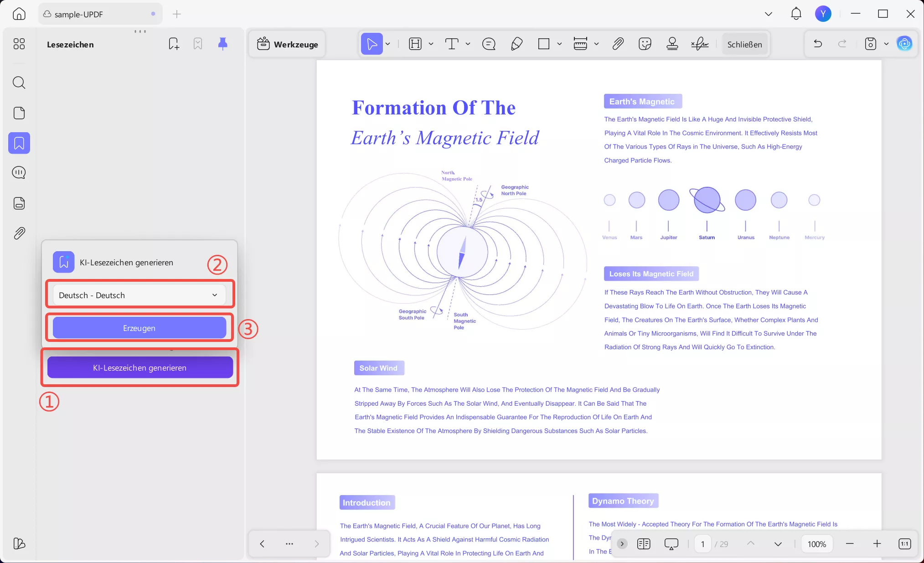Click the sticker tool icon
Viewport: 924px width, 563px height.
click(645, 44)
